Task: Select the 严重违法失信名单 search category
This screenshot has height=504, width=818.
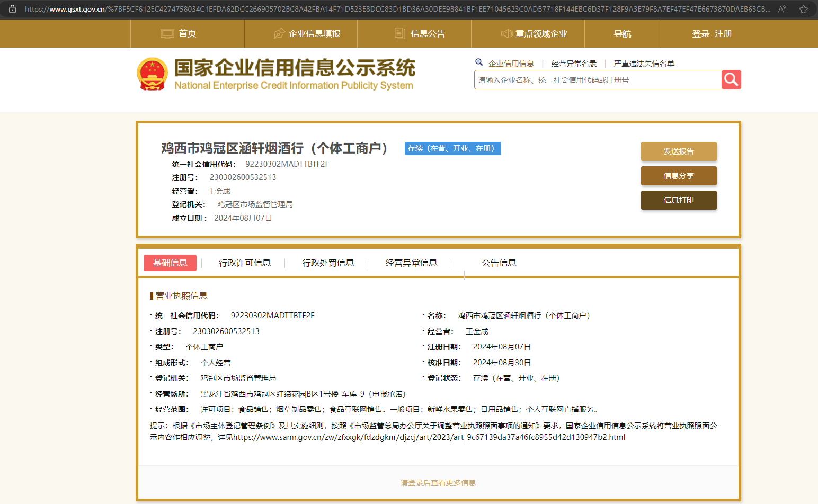Action: [644, 64]
